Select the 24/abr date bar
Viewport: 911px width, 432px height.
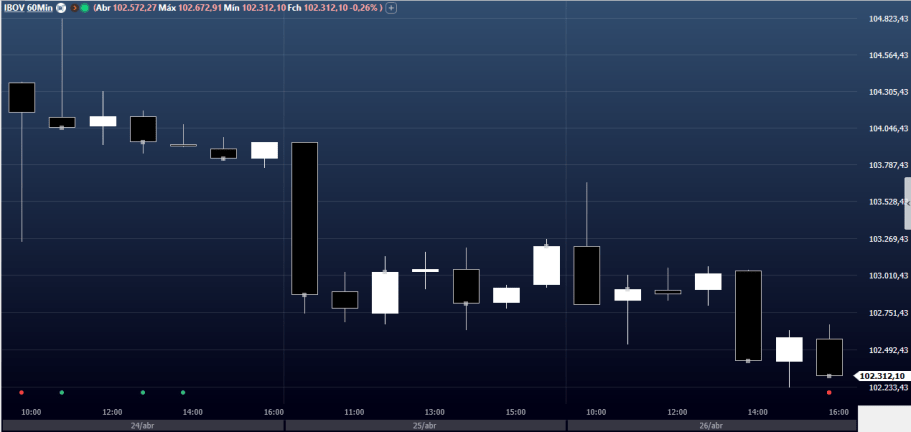pos(142,425)
